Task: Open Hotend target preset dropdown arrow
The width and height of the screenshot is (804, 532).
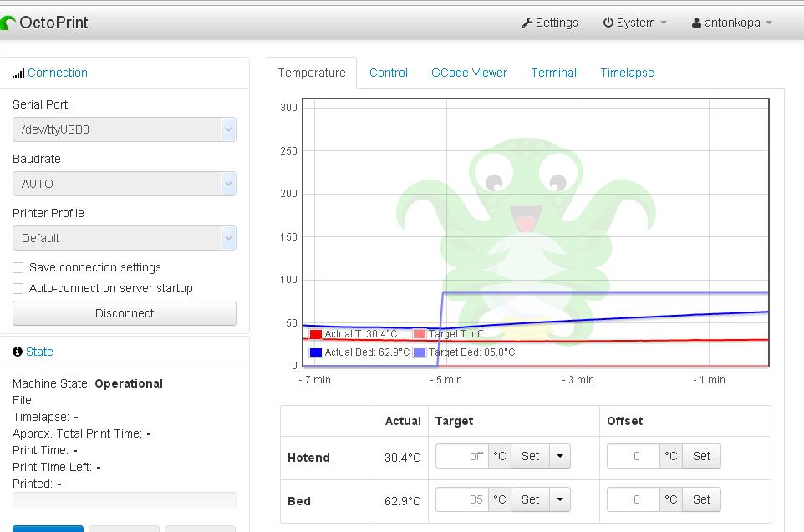Action: pyautogui.click(x=560, y=456)
